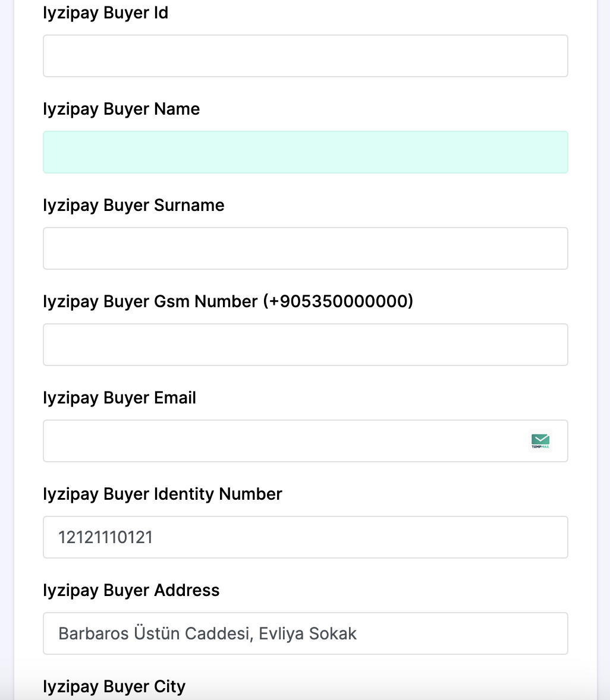The width and height of the screenshot is (610, 700).
Task: Click the "Iyzipay Buyer Identity Number" label
Action: (x=162, y=494)
